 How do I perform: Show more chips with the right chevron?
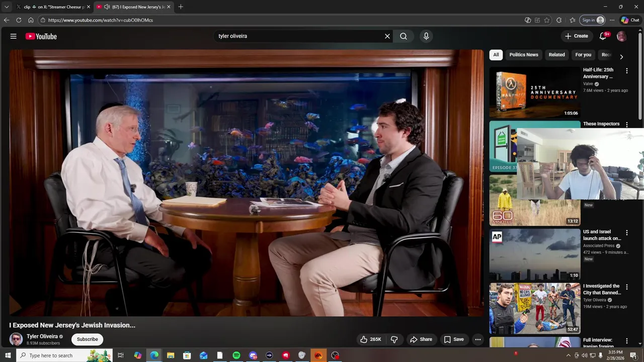621,57
